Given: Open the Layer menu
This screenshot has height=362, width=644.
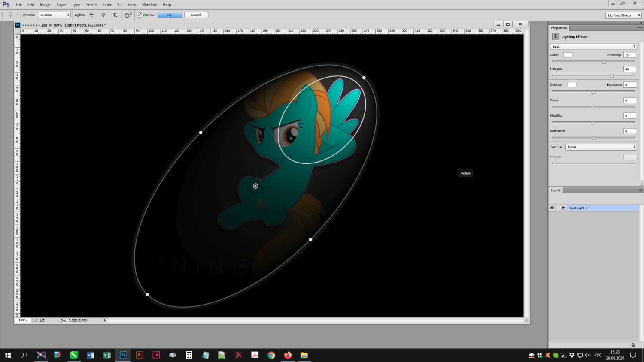Looking at the screenshot, I should [61, 5].
